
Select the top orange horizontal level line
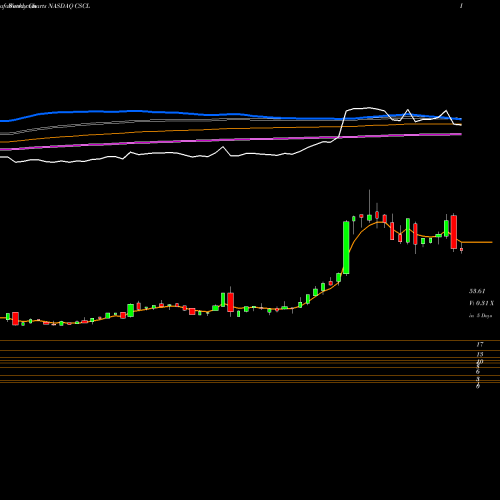click(x=250, y=341)
